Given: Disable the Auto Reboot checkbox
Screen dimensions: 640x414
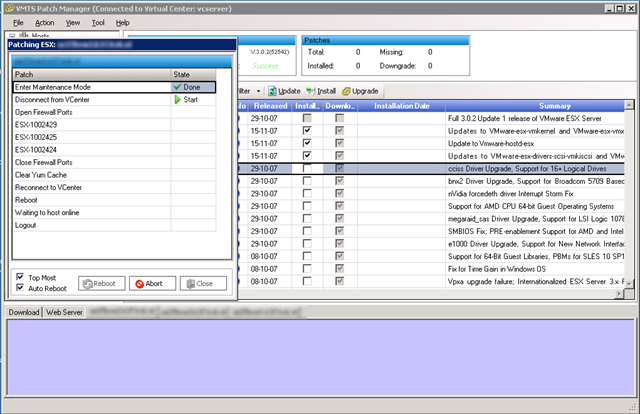Looking at the screenshot, I should tap(22, 288).
